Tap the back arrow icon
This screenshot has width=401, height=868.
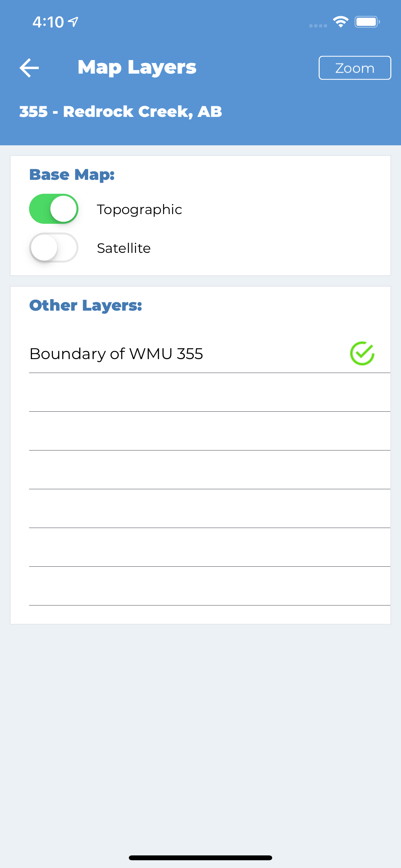[29, 68]
